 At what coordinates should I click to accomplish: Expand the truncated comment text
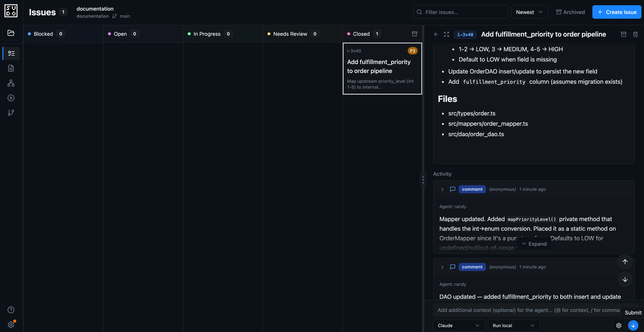click(x=534, y=244)
